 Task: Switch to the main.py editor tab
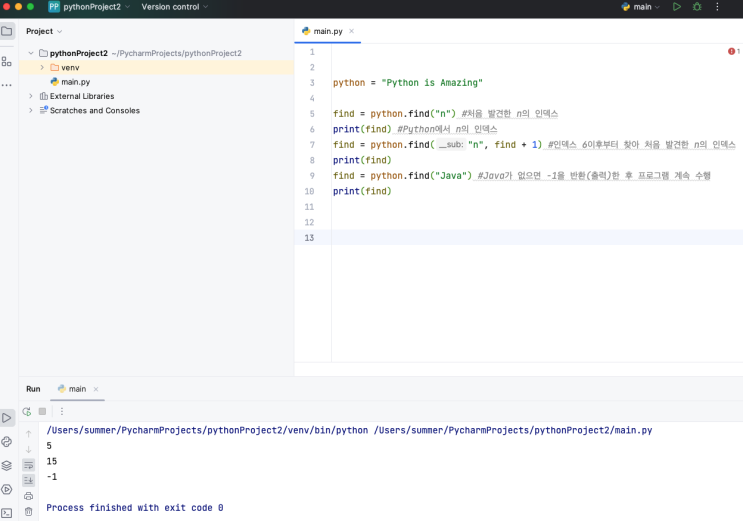[x=327, y=31]
